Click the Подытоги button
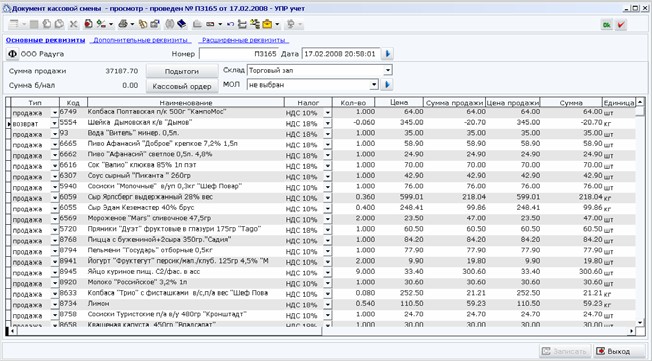Viewport: 652px width, 361px height. click(182, 71)
